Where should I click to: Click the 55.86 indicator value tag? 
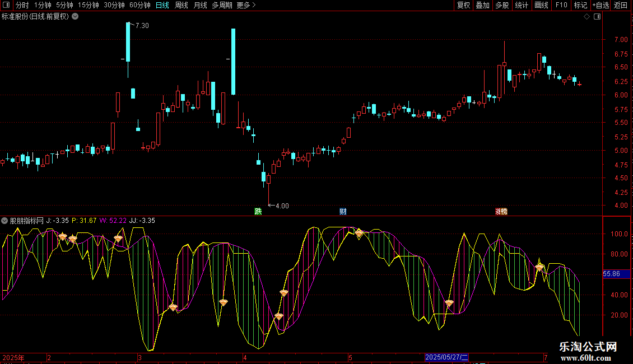pos(616,274)
